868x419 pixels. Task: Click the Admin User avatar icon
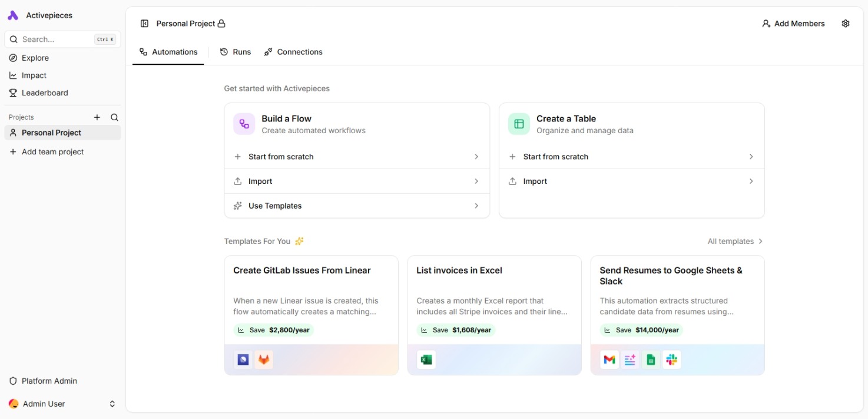point(14,404)
